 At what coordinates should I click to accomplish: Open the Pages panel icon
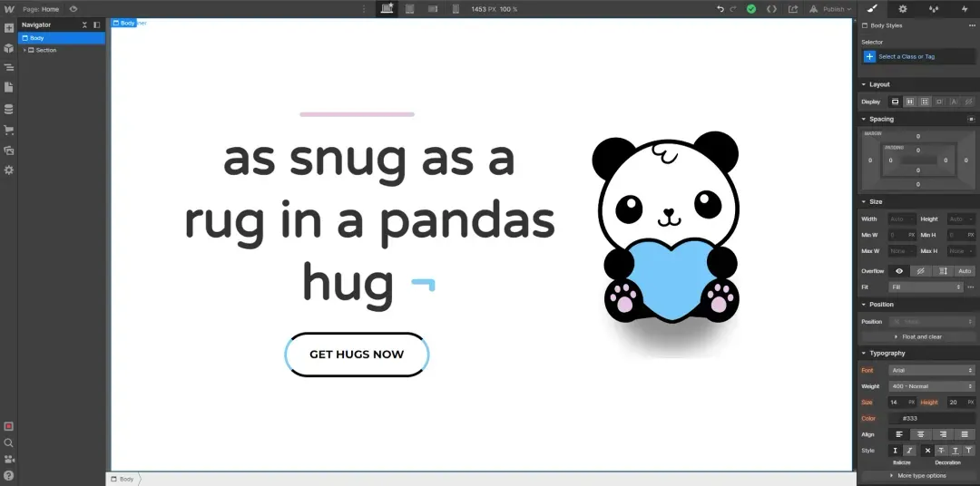(x=9, y=87)
